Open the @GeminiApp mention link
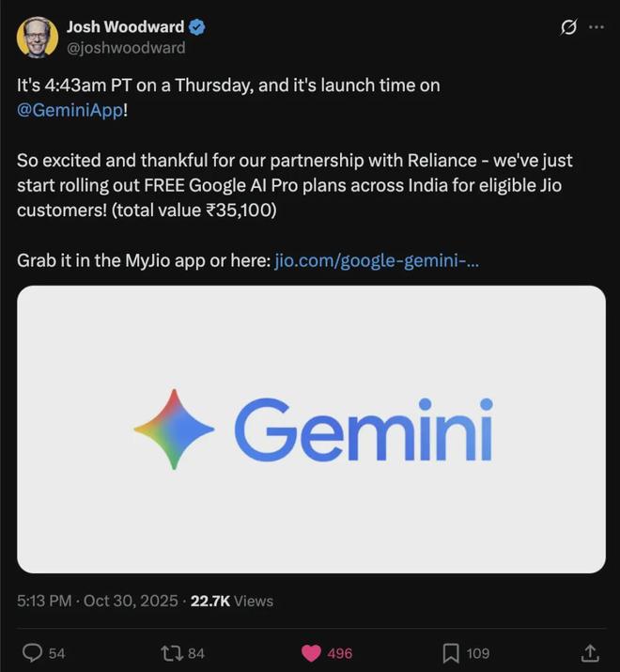Image resolution: width=620 pixels, height=672 pixels. [70, 109]
